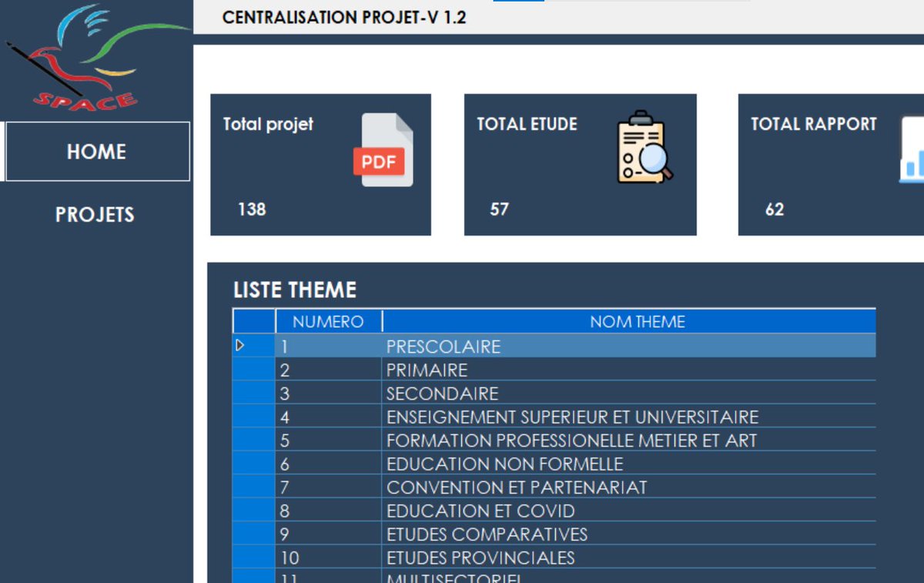Click the value 138 under Total projet
Image resolution: width=924 pixels, height=583 pixels.
[252, 209]
